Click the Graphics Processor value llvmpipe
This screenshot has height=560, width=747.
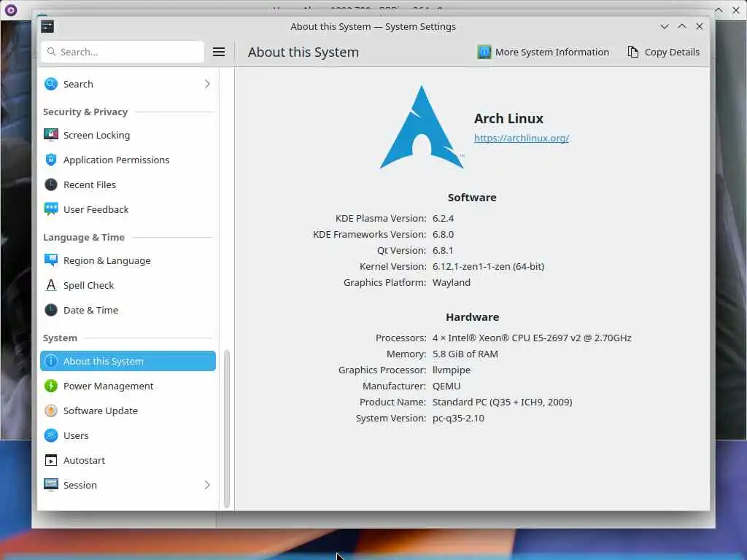pos(451,370)
